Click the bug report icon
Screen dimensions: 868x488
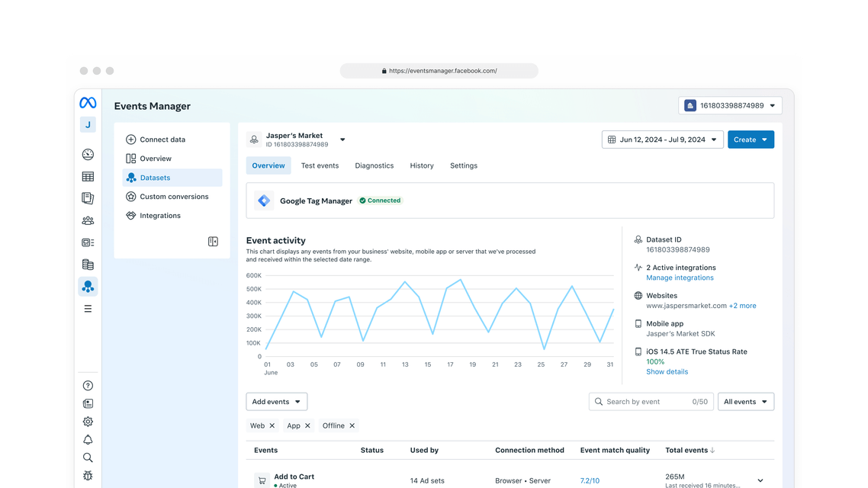click(x=88, y=475)
